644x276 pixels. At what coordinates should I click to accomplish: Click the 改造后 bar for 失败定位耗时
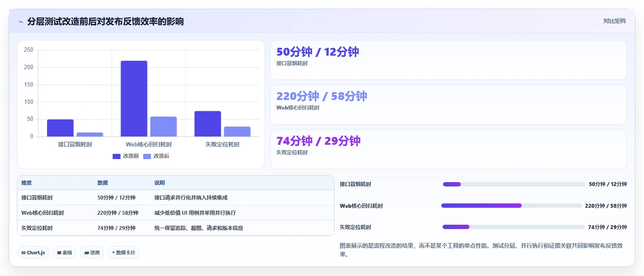pyautogui.click(x=237, y=132)
